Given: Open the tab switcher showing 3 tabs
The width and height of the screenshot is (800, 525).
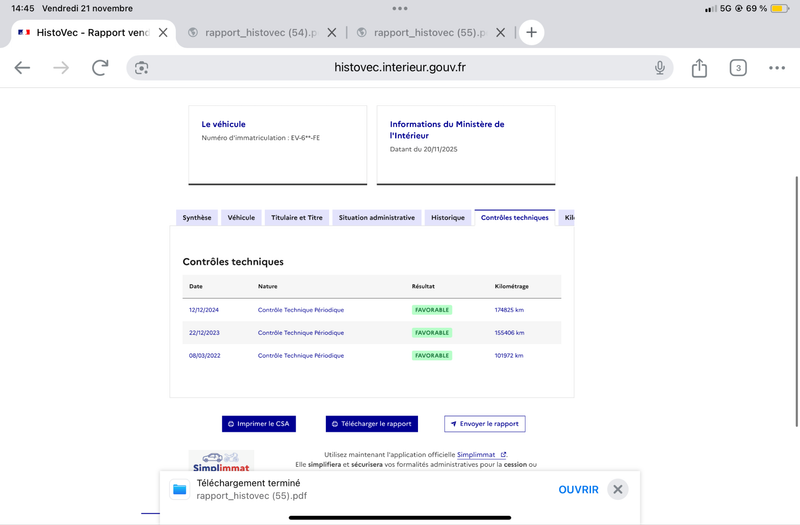Looking at the screenshot, I should tap(738, 67).
